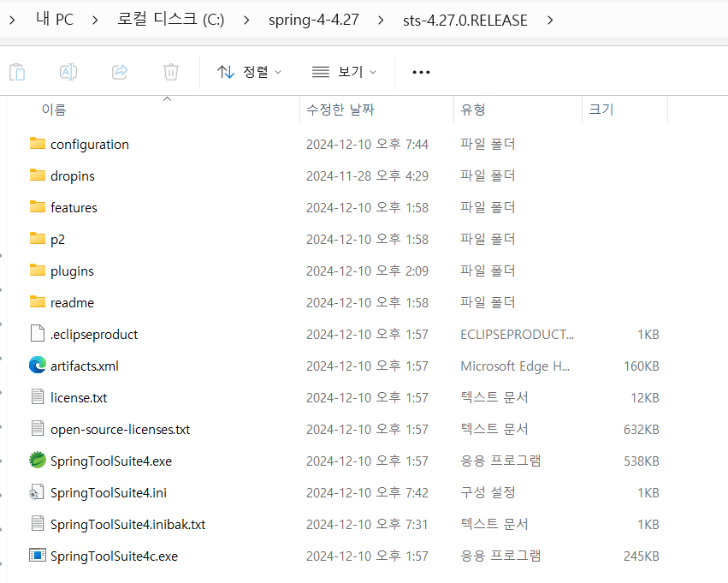728x583 pixels.
Task: Select the readme folder icon
Action: (37, 301)
